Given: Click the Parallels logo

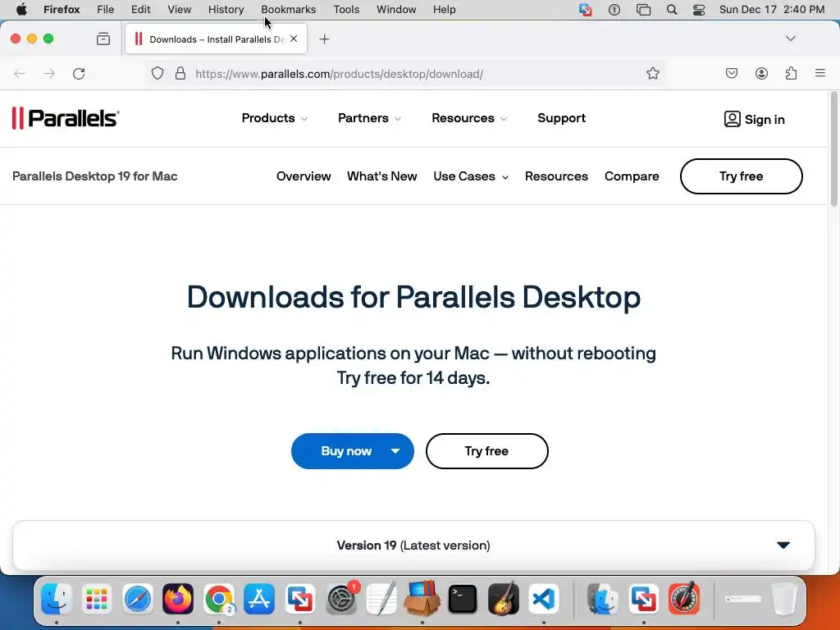Looking at the screenshot, I should tap(66, 118).
